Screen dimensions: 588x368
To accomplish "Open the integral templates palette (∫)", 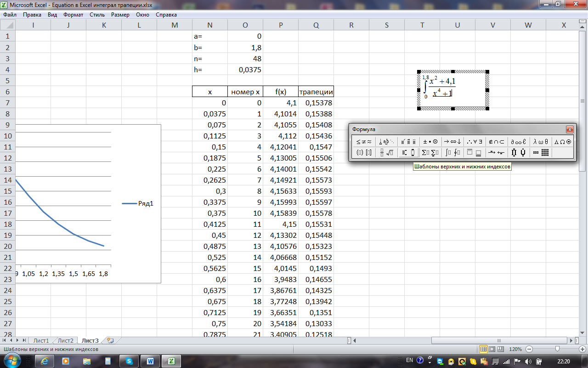I will [452, 153].
